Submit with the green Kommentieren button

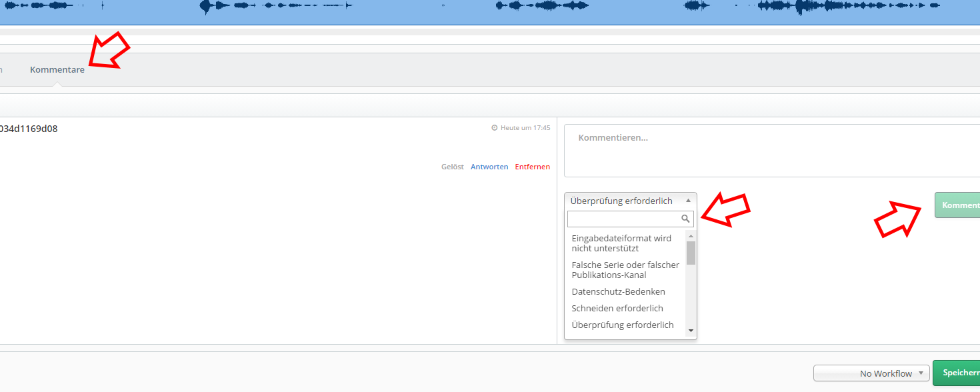pyautogui.click(x=957, y=205)
